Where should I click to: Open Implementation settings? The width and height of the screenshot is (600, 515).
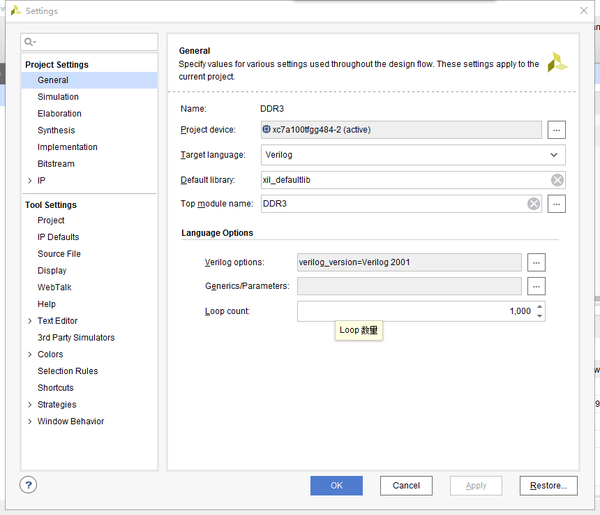[x=67, y=147]
